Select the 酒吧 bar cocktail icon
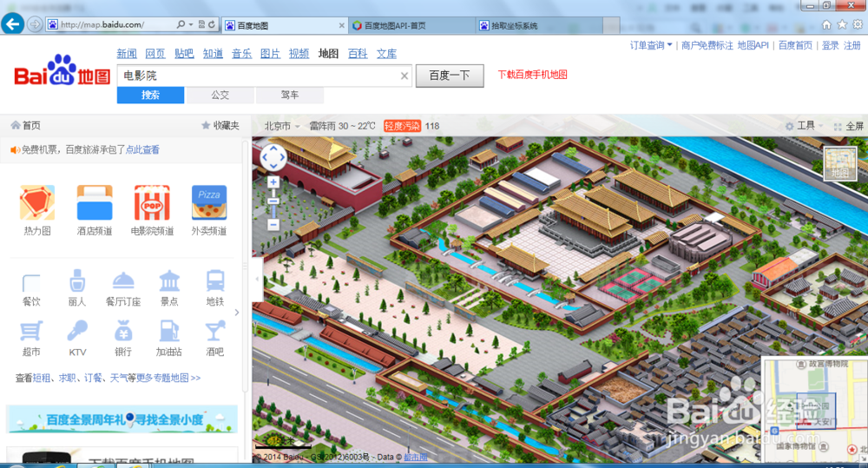The image size is (868, 468). click(214, 331)
